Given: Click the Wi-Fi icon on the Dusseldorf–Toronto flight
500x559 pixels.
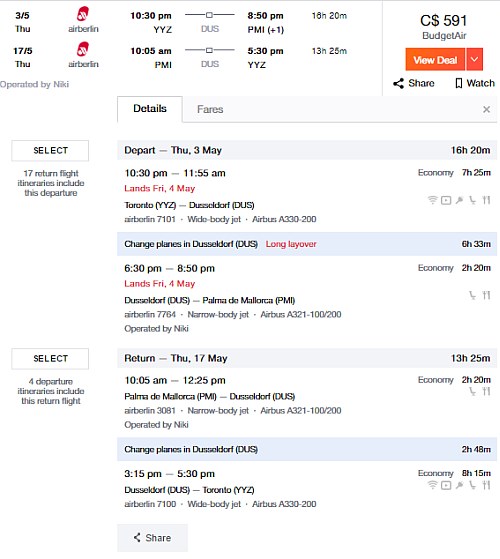Looking at the screenshot, I should click(x=432, y=485).
